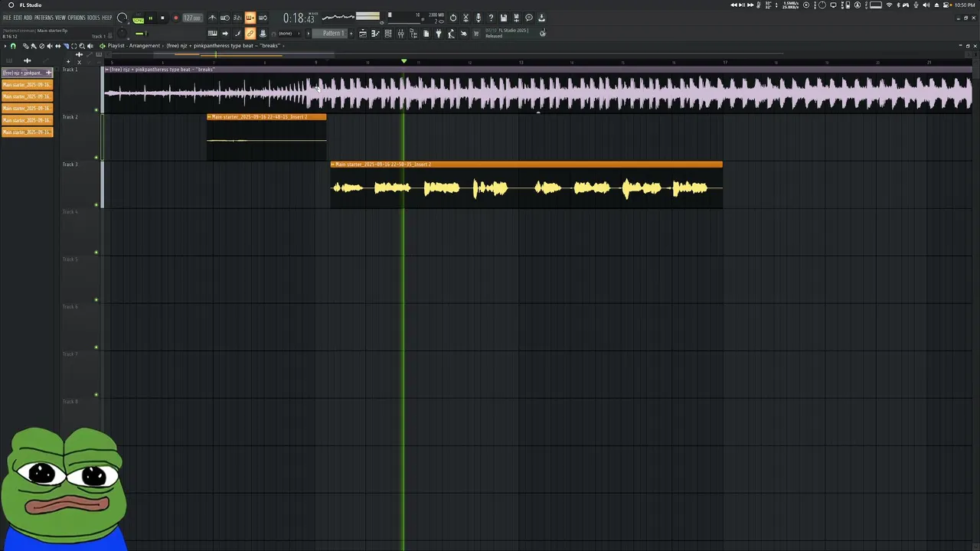Viewport: 980px width, 551px height.
Task: Toggle mute light on Track 2
Action: click(x=96, y=158)
